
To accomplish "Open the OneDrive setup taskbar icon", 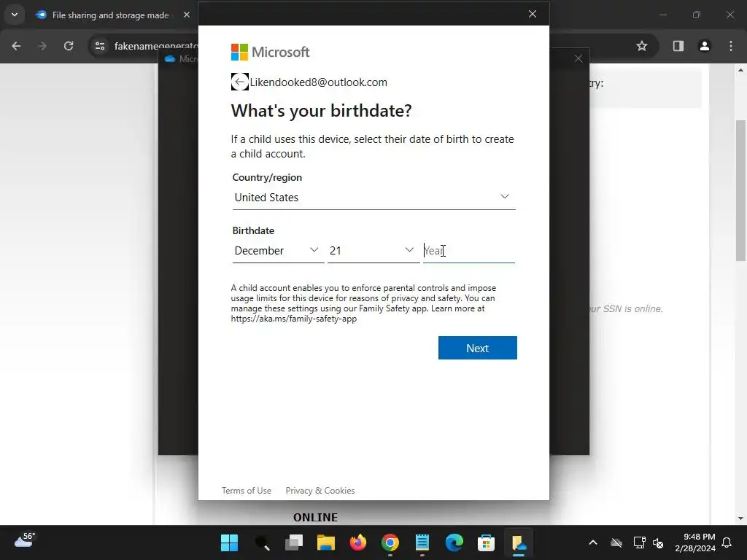I will click(519, 542).
